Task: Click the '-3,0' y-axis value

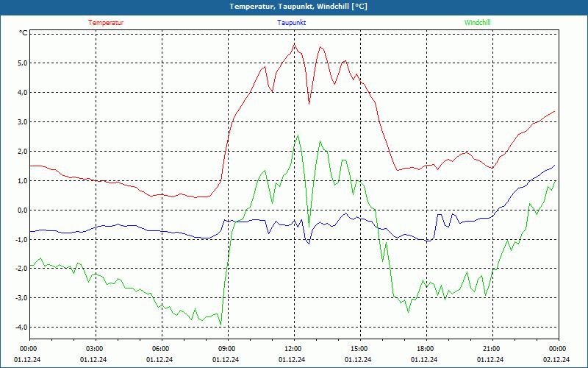Action: tap(22, 298)
